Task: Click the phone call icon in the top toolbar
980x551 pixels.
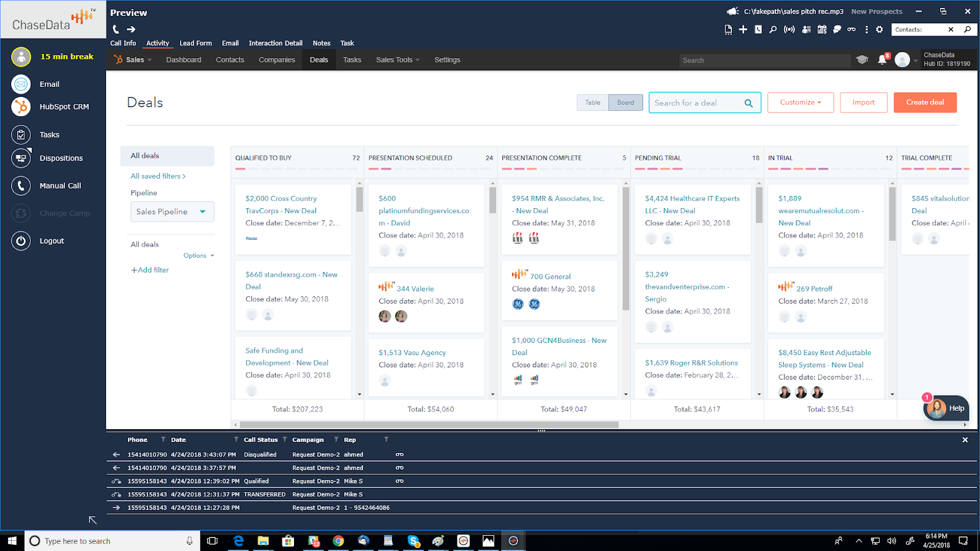Action: point(758,29)
